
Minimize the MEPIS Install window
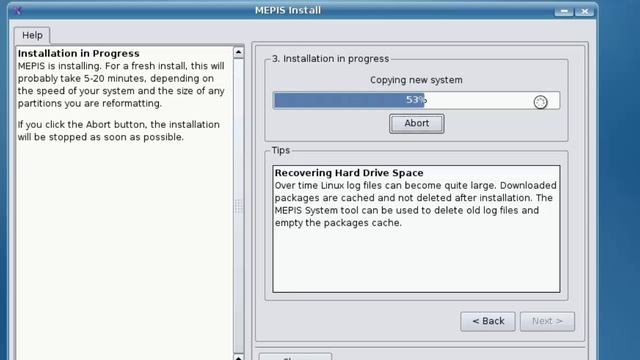click(x=564, y=11)
